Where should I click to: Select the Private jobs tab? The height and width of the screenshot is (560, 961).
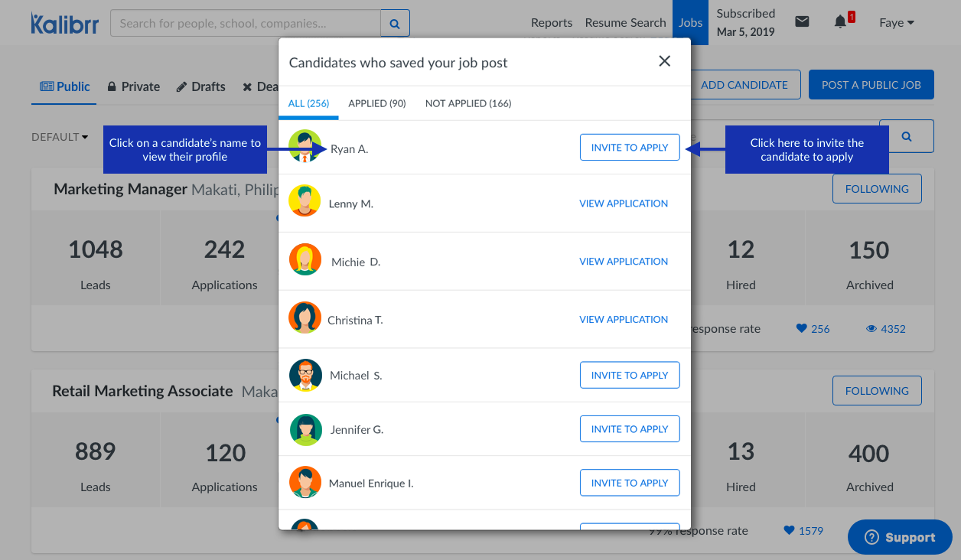pos(134,86)
